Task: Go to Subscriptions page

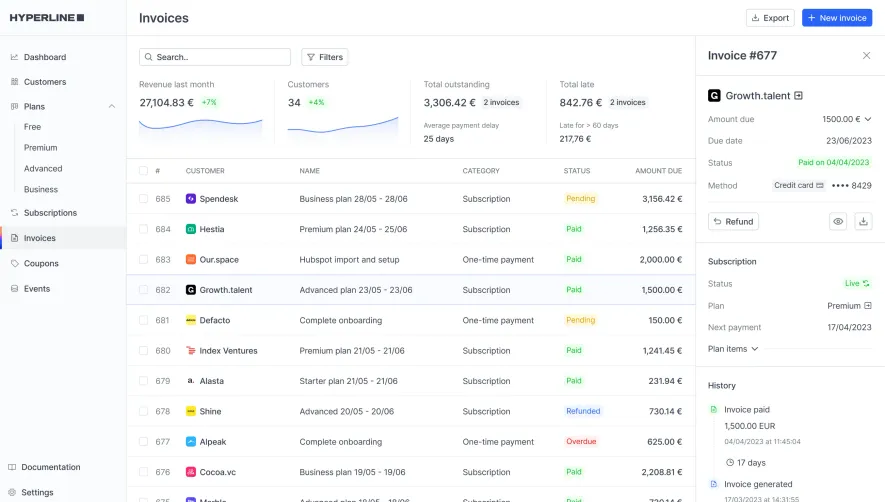Action: coord(50,213)
